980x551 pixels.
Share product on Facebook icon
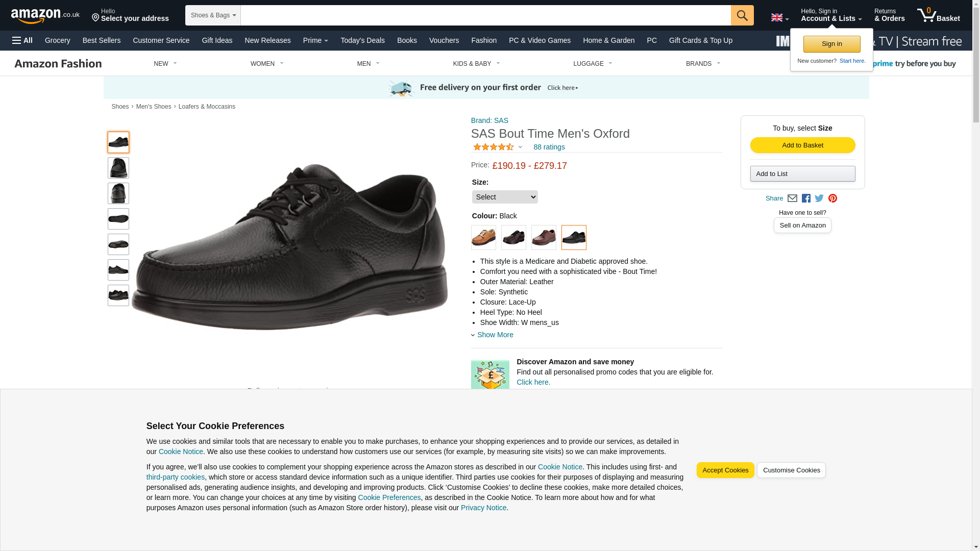coord(806,198)
